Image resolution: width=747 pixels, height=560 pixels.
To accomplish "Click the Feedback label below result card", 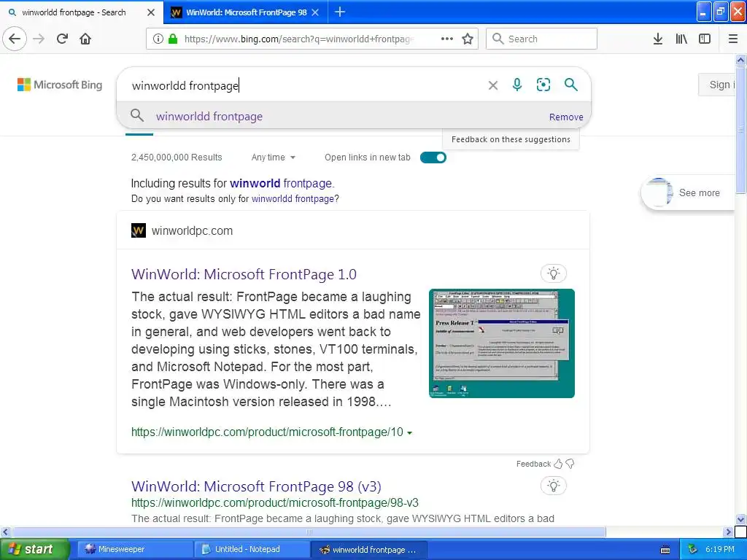I will (533, 464).
